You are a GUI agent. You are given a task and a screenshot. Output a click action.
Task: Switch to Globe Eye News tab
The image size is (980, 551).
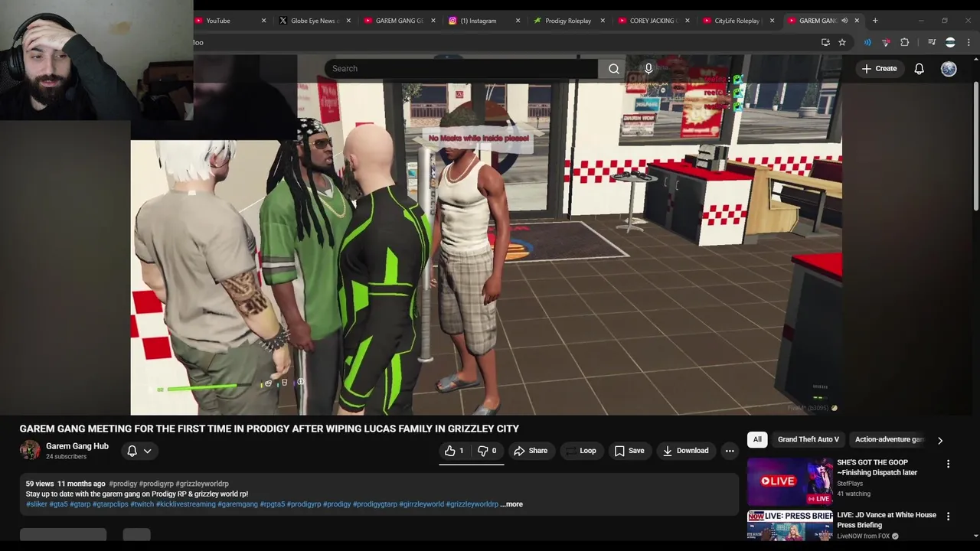tap(314, 21)
